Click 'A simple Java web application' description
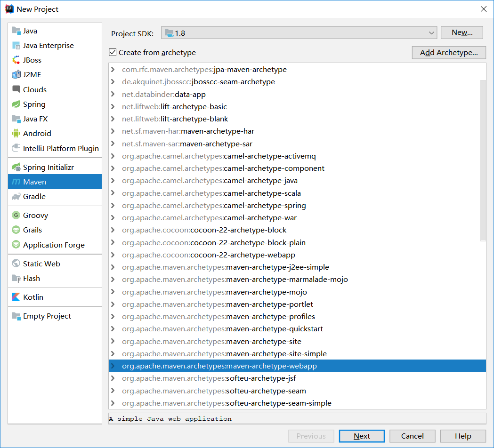Image resolution: width=494 pixels, height=448 pixels. [170, 419]
